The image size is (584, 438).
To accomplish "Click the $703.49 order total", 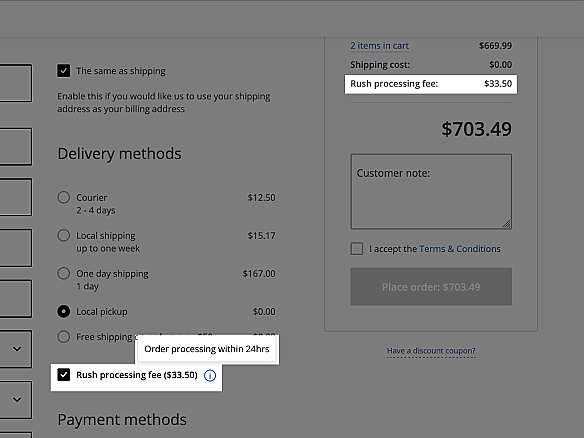I will [x=476, y=129].
